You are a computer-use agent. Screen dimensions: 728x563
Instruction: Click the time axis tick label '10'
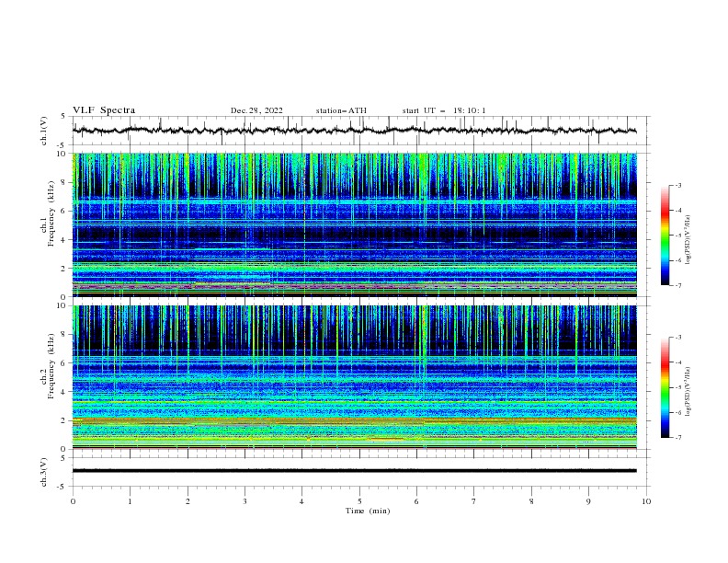[x=646, y=501]
